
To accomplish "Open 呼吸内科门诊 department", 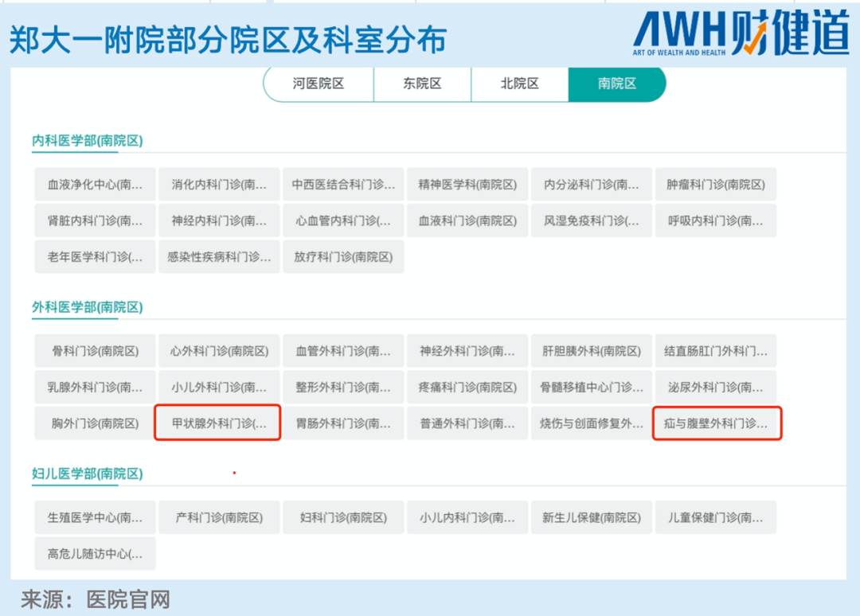I will pos(716,221).
